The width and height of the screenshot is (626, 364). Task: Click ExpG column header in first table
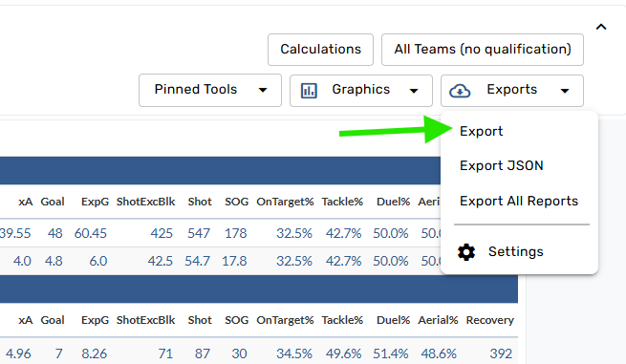(x=95, y=202)
